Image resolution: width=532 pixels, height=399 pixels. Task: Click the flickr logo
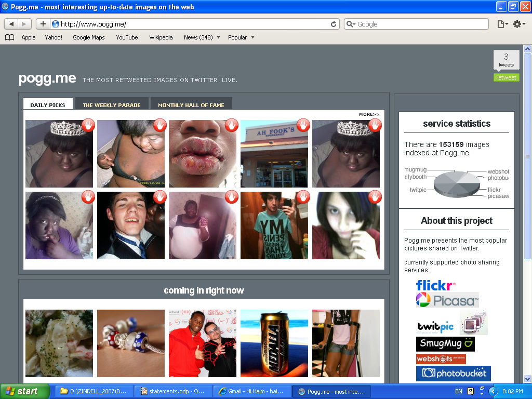(436, 285)
